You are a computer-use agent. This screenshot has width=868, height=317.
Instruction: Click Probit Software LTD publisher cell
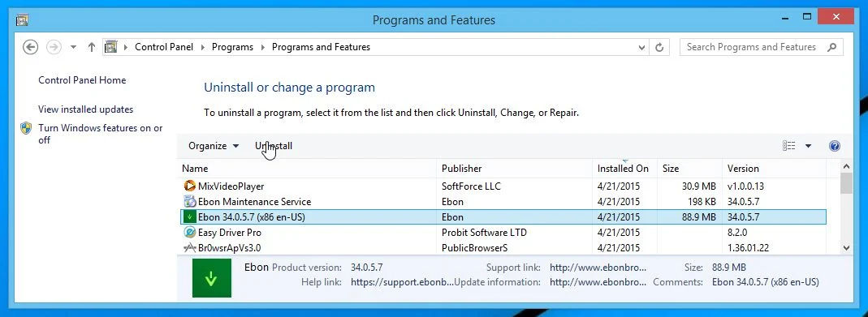(484, 233)
